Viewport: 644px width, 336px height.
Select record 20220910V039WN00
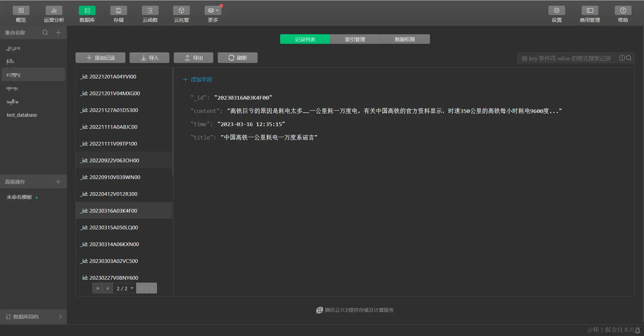(124, 177)
